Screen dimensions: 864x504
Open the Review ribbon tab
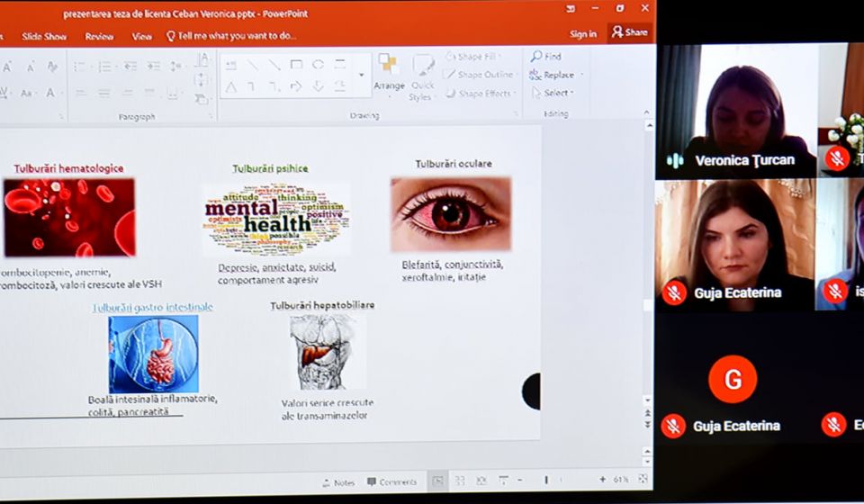pyautogui.click(x=99, y=37)
